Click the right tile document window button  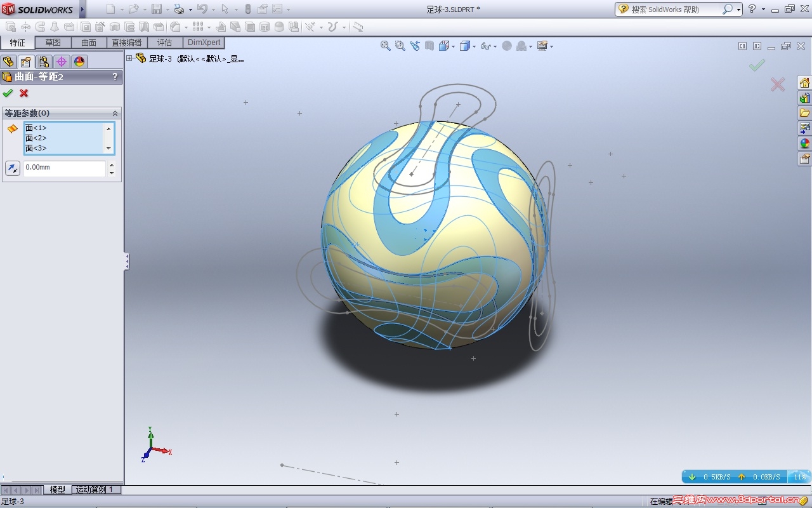coord(757,46)
